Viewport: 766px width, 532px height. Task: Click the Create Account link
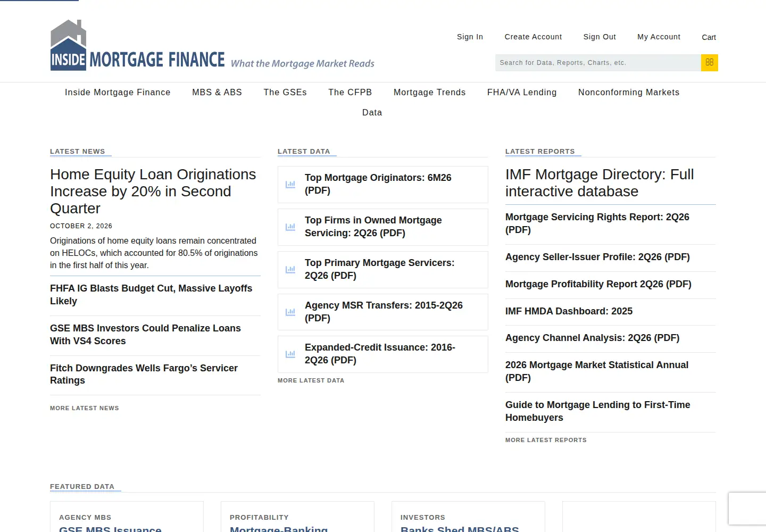[534, 37]
